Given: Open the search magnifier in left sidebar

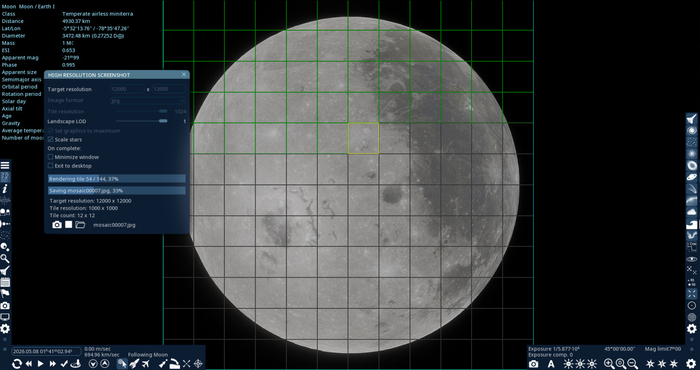Looking at the screenshot, I should (5, 258).
